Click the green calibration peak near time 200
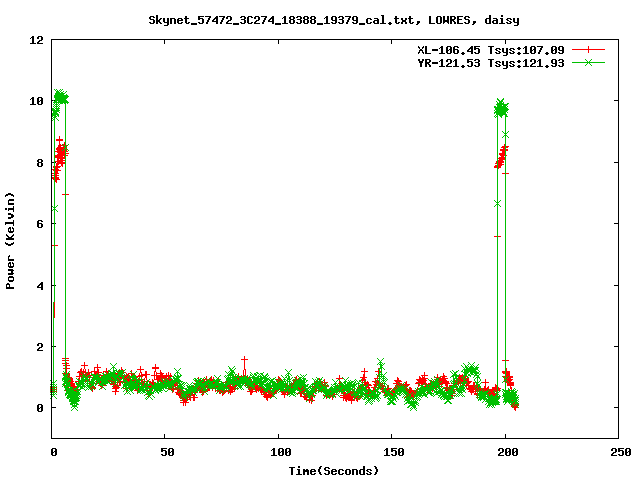Viewport: 640px width, 480px height. click(501, 109)
